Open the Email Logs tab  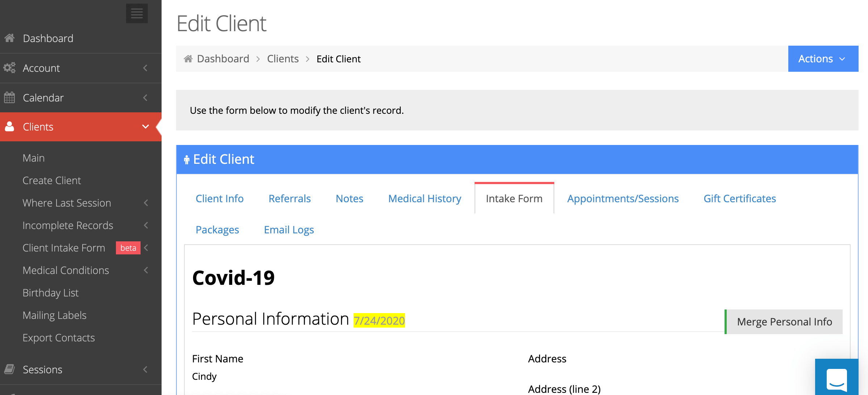289,230
